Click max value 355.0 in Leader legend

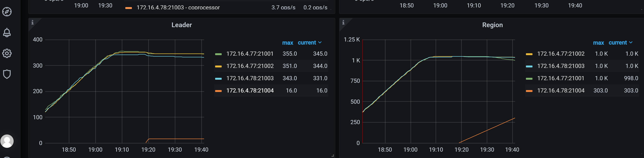coord(289,54)
